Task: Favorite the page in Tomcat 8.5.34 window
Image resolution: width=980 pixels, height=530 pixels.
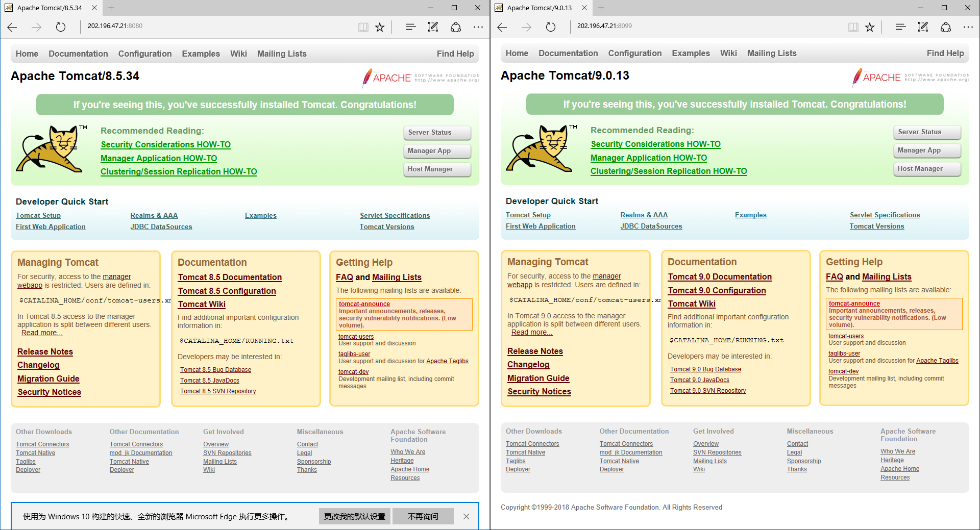Action: tap(380, 27)
